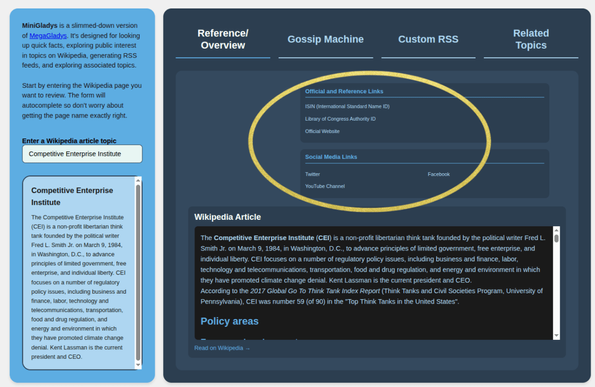Open the ISIN (International Standard Name ID) link
The image size is (595, 387).
pos(347,107)
